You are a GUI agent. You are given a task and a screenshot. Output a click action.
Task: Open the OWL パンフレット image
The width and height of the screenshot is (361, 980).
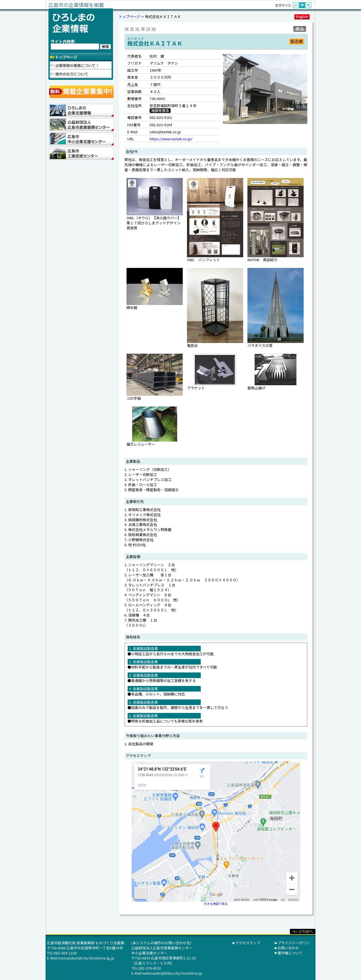(x=215, y=218)
